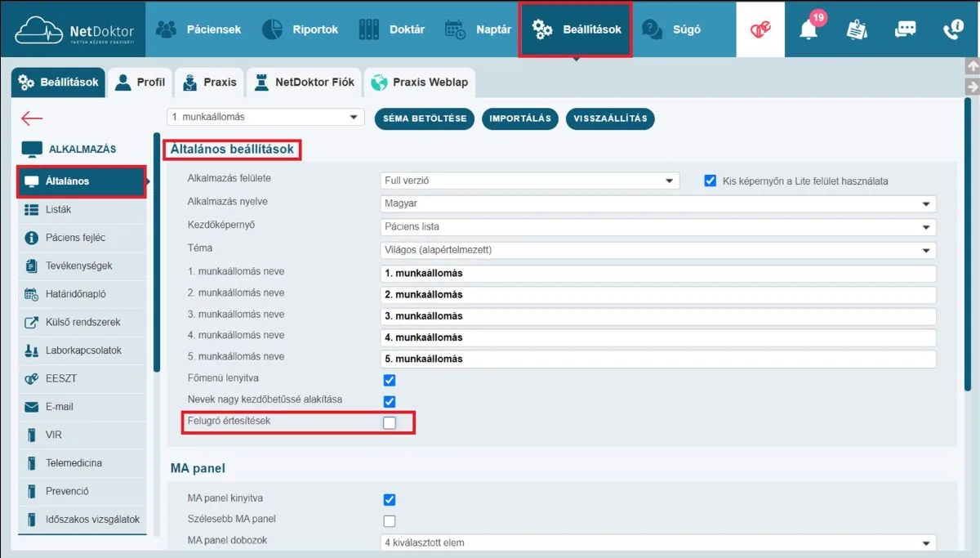Open Téma Világos dropdown

point(658,250)
